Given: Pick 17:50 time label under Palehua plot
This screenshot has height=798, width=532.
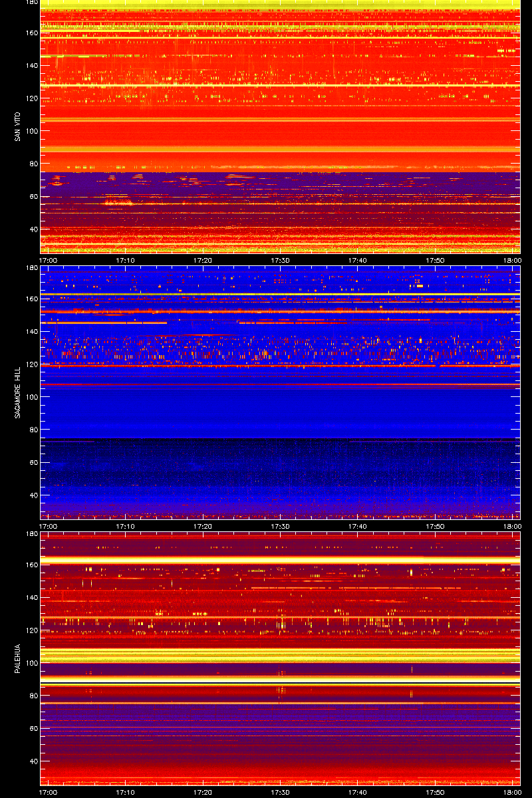Looking at the screenshot, I should point(434,793).
